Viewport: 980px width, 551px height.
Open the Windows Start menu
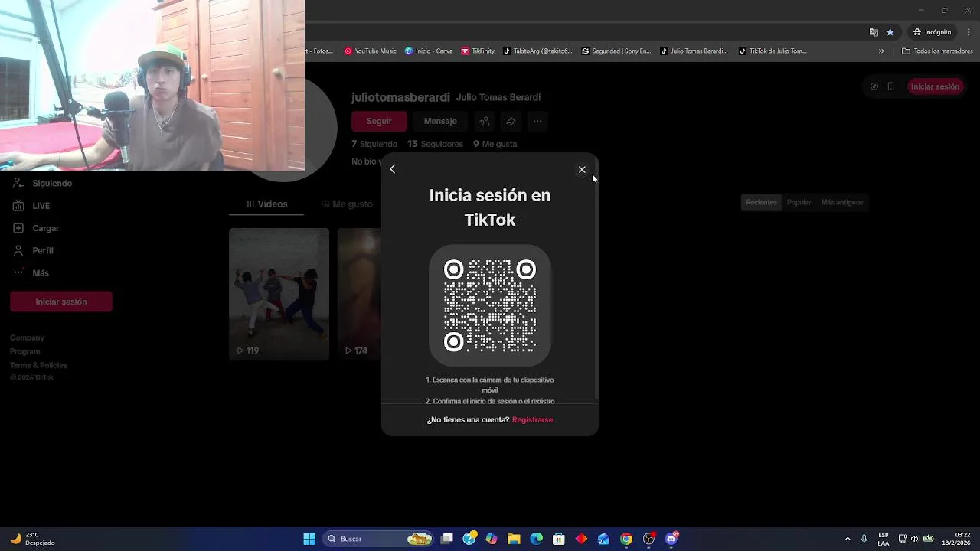click(x=309, y=539)
